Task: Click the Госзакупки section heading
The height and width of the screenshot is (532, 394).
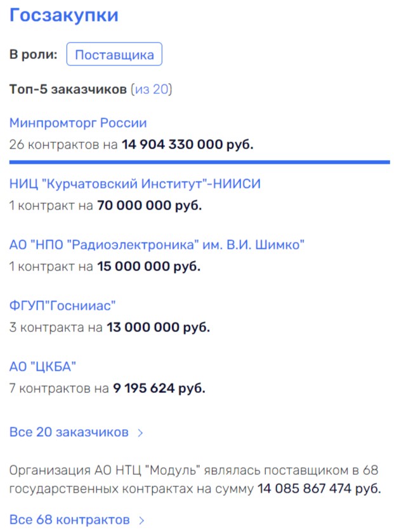Action: [63, 15]
